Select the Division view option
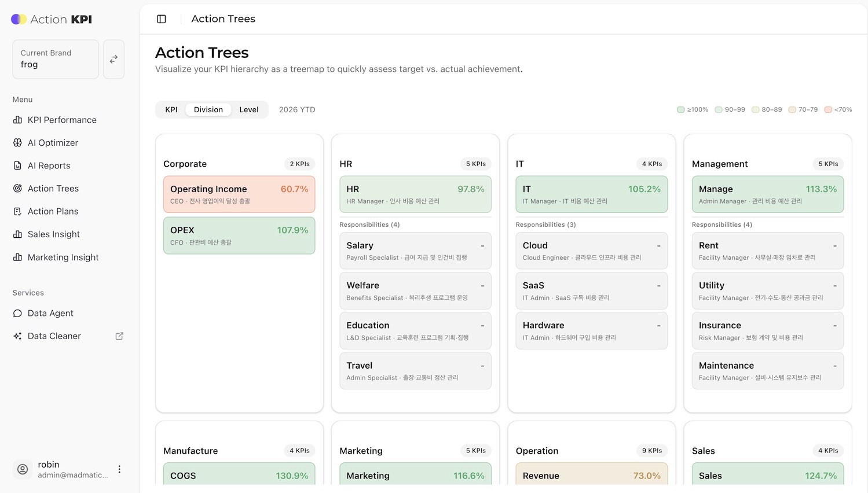Screen dimensions: 868x493 [208, 110]
